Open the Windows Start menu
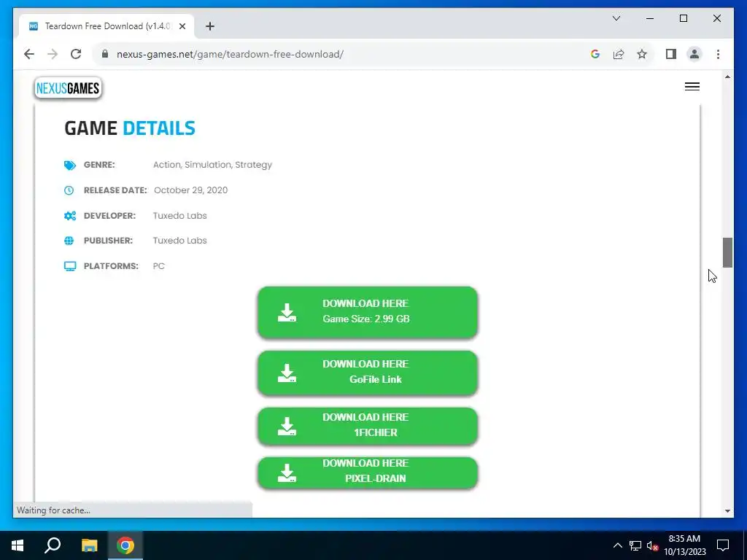Viewport: 747px width, 560px height. pyautogui.click(x=18, y=545)
